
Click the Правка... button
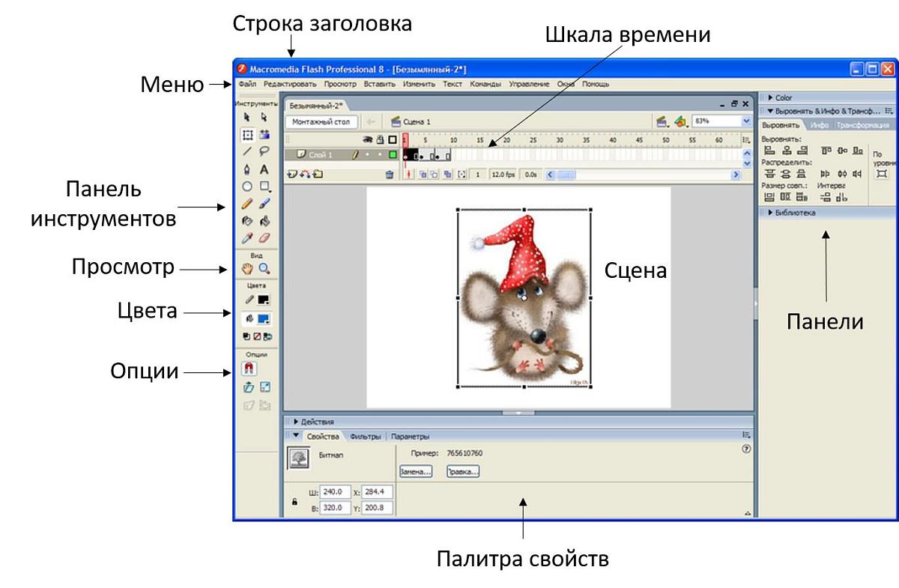pyautogui.click(x=462, y=472)
